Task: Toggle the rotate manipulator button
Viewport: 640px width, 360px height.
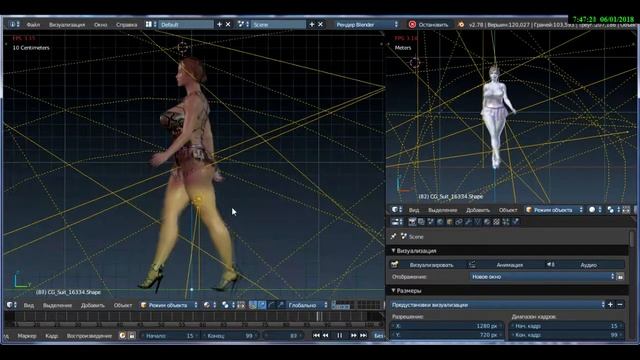Action: click(x=271, y=305)
